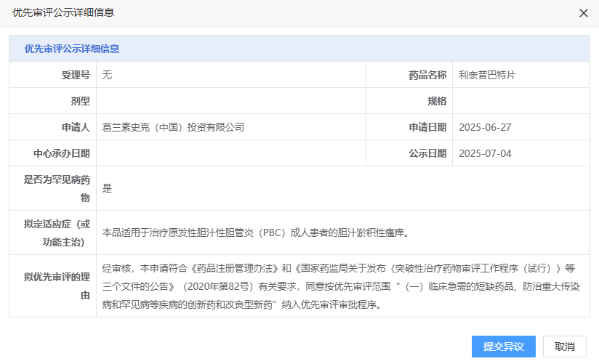
Task: Click the 公示日期 label
Action: click(427, 153)
